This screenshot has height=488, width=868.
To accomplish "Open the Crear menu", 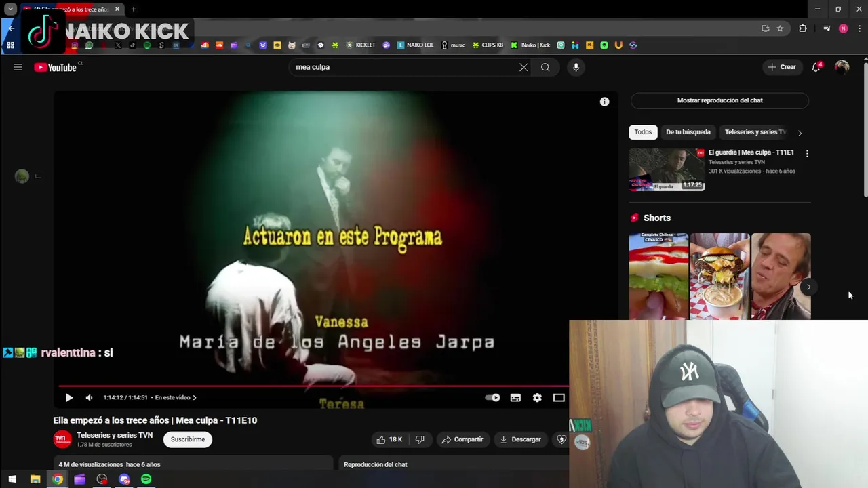I will click(782, 67).
